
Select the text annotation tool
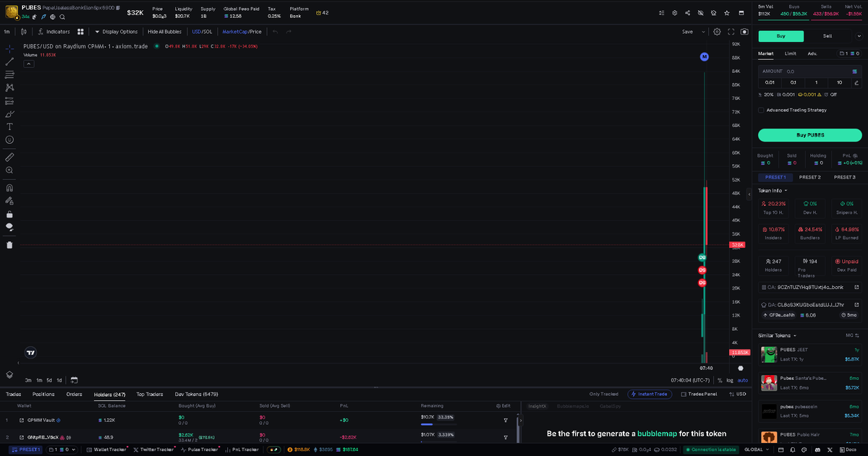9,126
